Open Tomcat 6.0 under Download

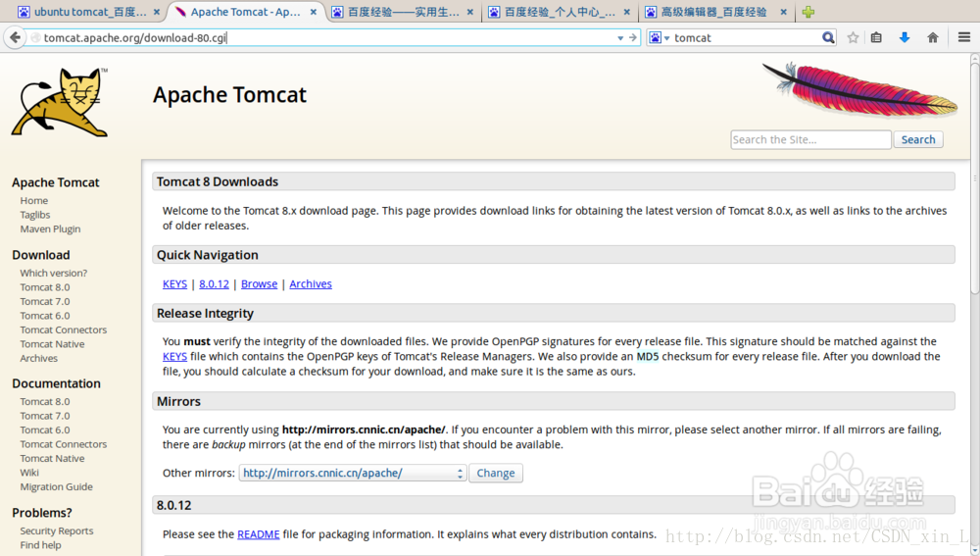click(x=44, y=316)
